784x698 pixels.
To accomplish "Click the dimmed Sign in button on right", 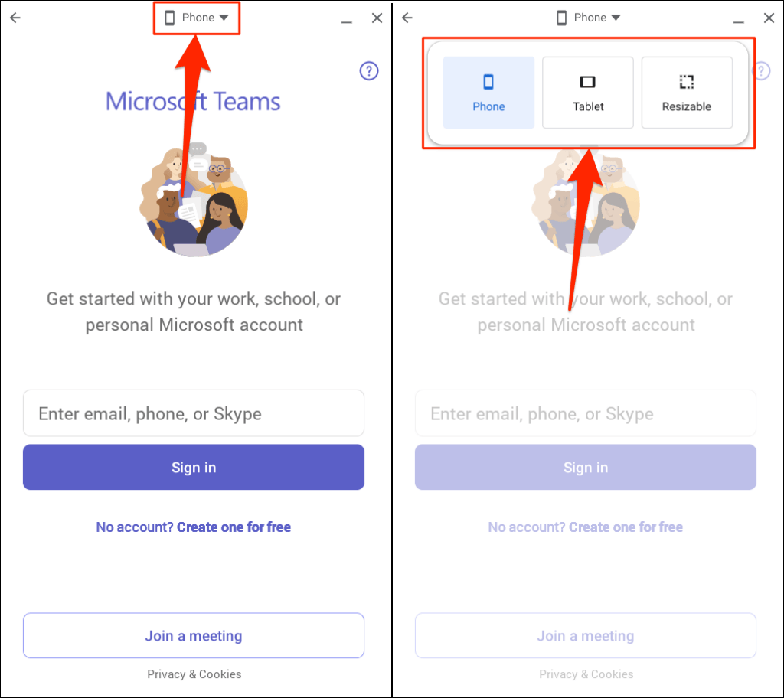I will 586,467.
